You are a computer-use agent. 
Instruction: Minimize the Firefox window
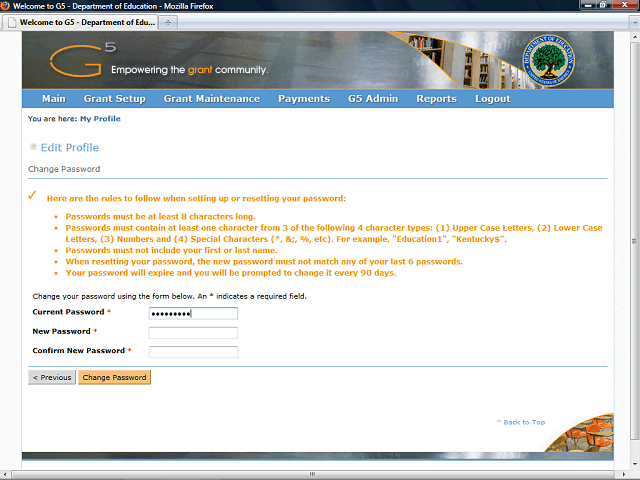click(x=588, y=5)
